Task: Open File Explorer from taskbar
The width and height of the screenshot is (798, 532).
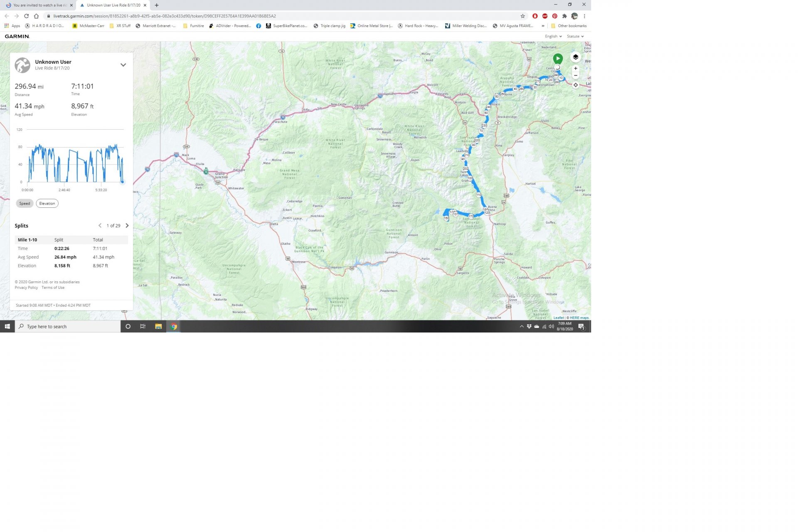Action: [x=158, y=326]
